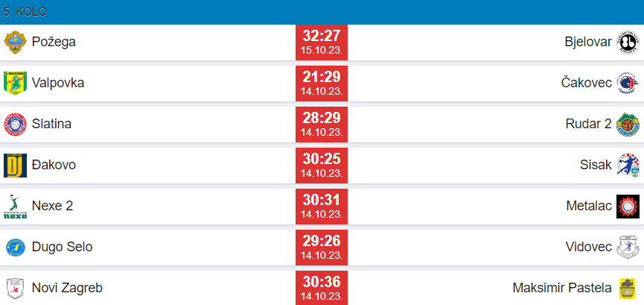Click the Bjelovar club logo
Image resolution: width=644 pixels, height=305 pixels.
[628, 42]
